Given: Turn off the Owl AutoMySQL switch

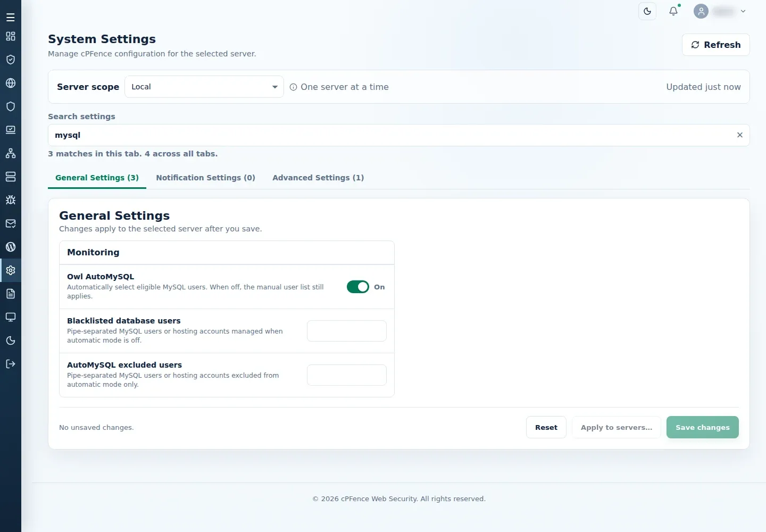Looking at the screenshot, I should (x=358, y=287).
